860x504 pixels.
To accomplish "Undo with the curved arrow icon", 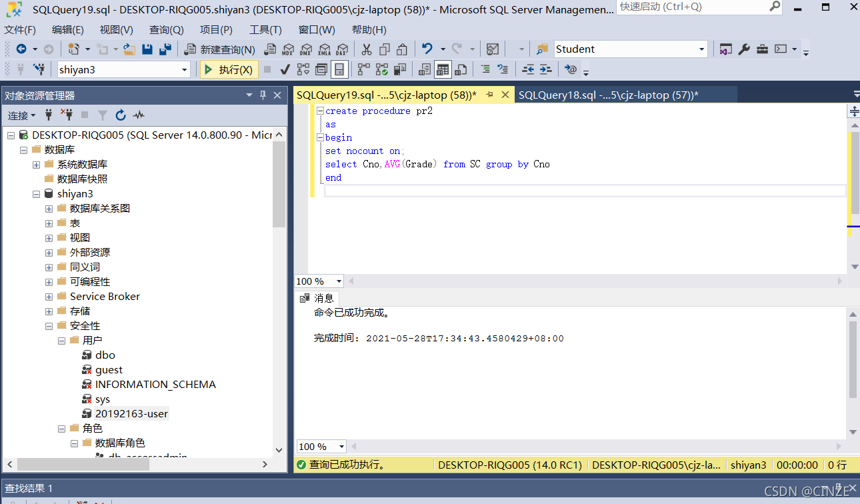I will pos(427,49).
